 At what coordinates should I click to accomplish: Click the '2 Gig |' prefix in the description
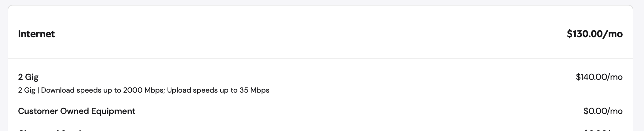[29, 90]
